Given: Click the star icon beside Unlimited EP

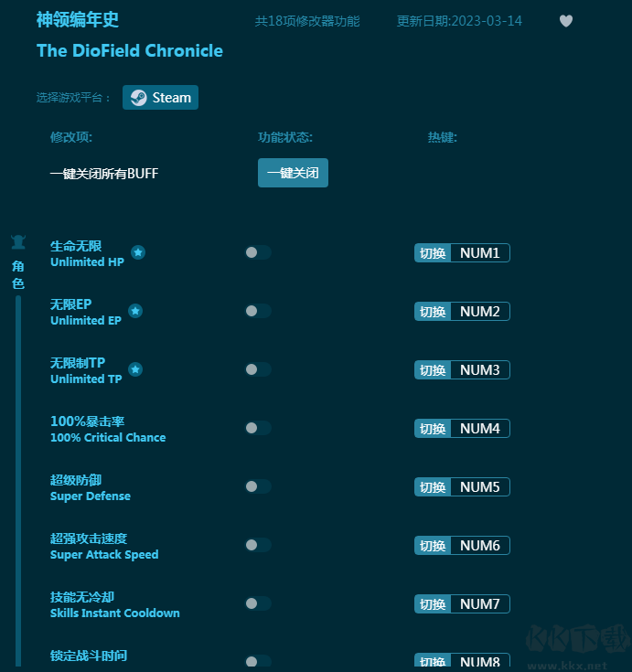Looking at the screenshot, I should (x=135, y=311).
